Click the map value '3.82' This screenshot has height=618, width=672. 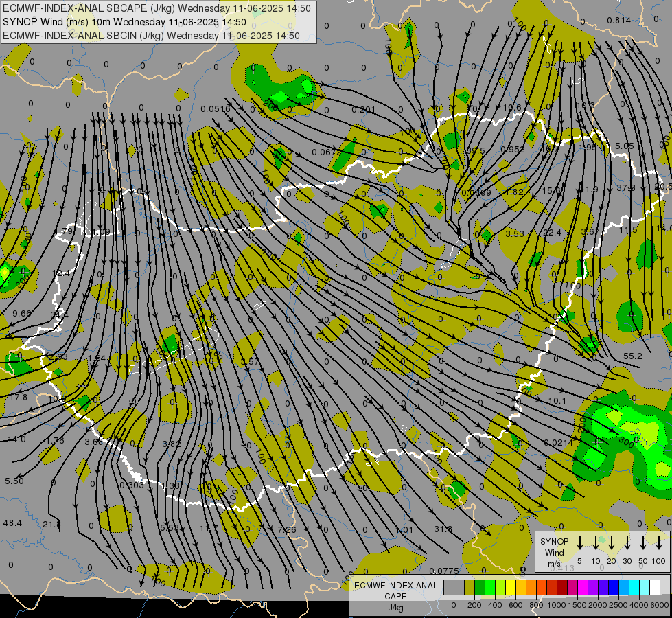[x=172, y=444]
